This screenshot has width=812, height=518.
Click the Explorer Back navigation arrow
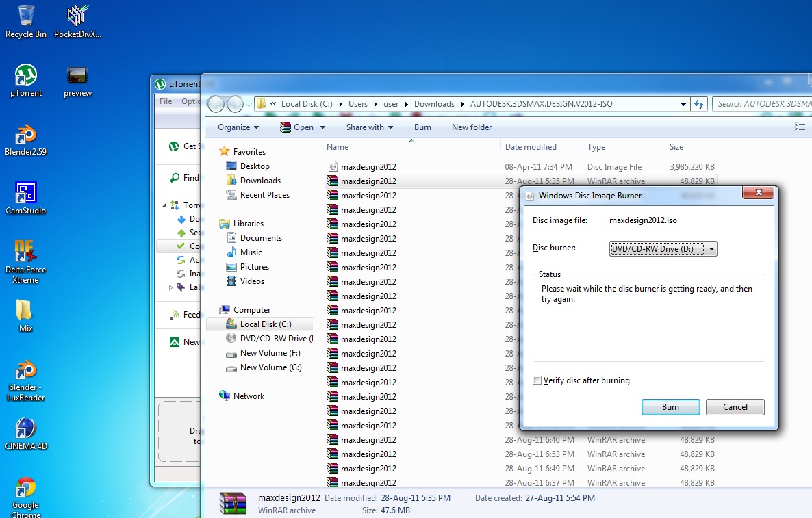[216, 104]
